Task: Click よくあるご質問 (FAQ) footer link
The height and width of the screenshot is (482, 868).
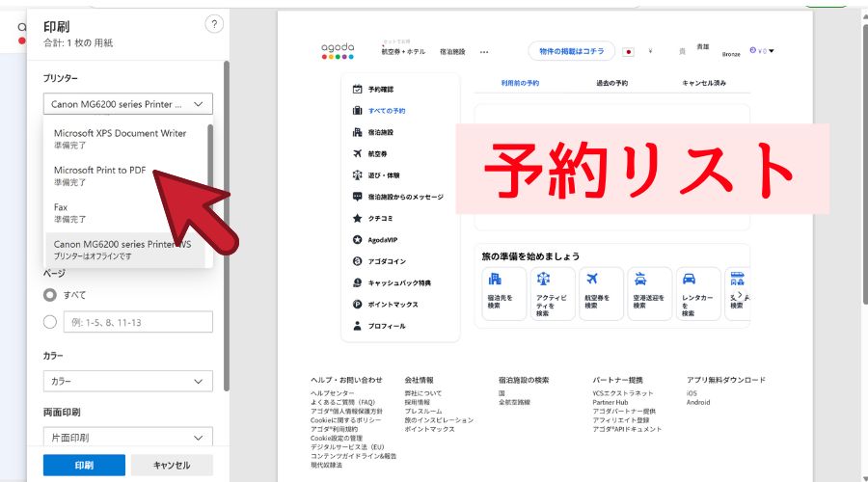Action: tap(342, 402)
